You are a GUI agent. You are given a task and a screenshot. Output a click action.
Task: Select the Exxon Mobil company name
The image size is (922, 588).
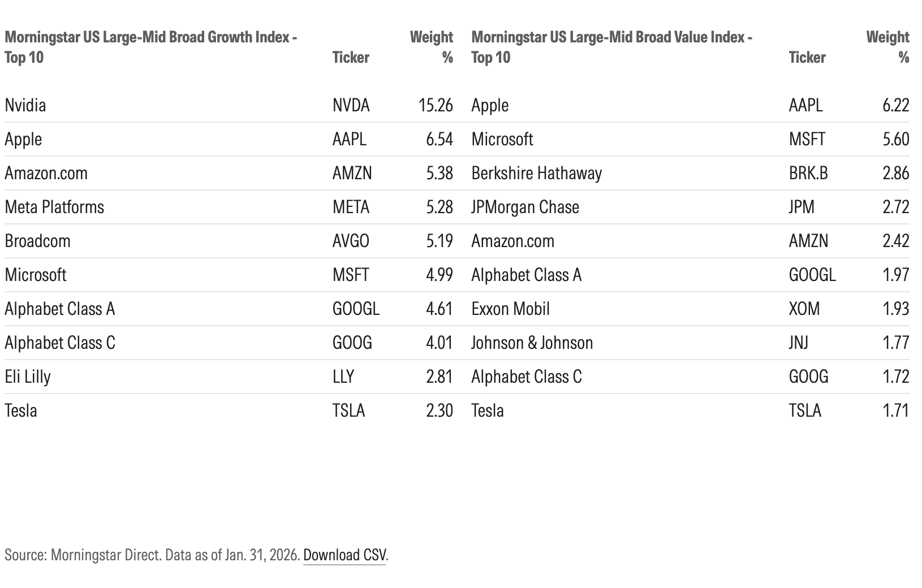pyautogui.click(x=510, y=309)
